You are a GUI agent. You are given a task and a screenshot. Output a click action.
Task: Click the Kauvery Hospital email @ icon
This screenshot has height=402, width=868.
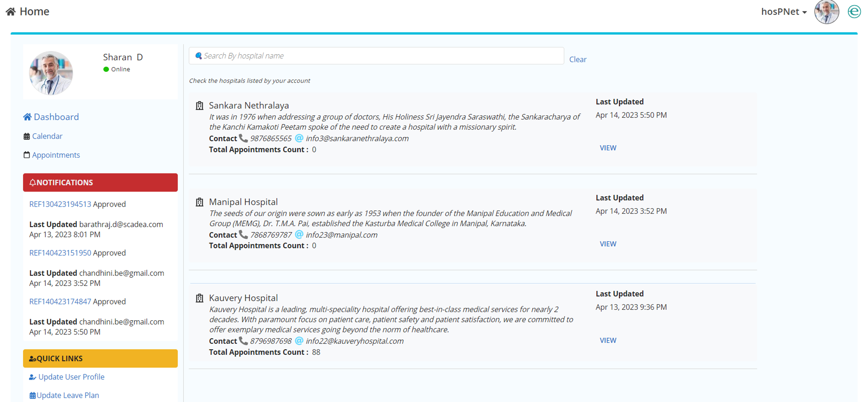click(299, 341)
